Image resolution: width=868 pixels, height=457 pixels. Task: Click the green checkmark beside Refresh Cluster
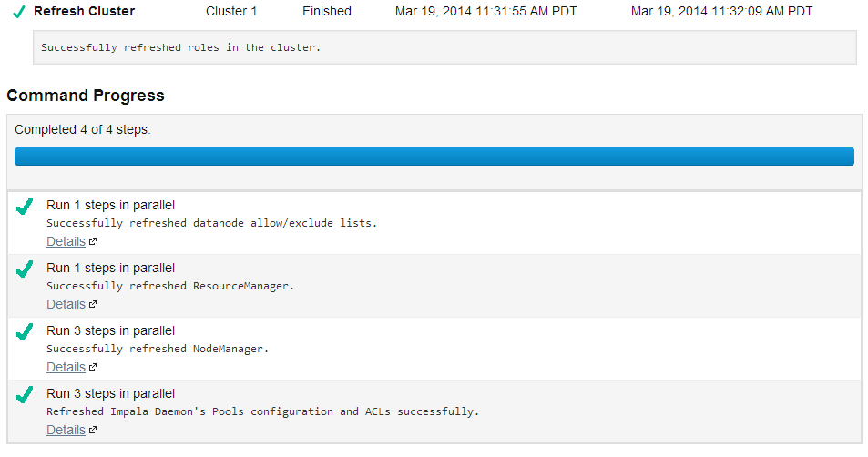[x=19, y=12]
